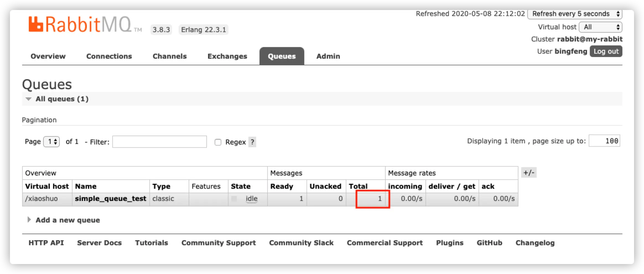
Task: Switch to the Exchanges tab
Action: point(227,56)
